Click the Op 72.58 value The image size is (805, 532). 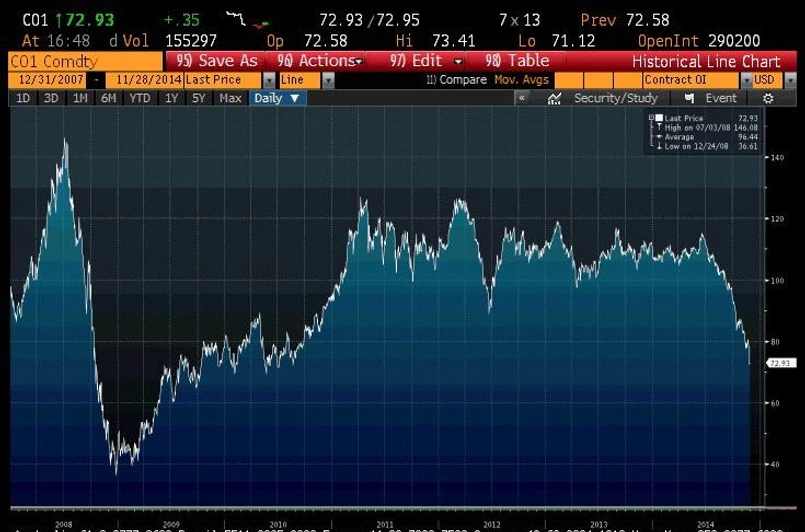point(325,41)
